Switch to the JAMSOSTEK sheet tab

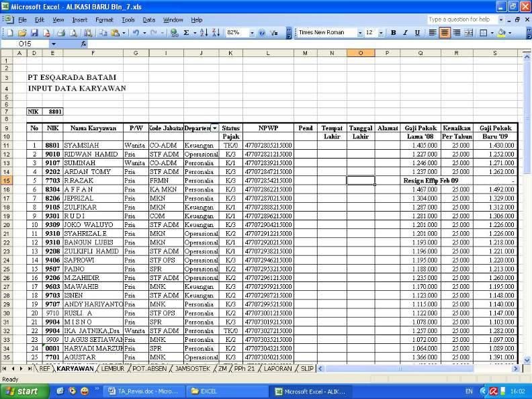[x=192, y=369]
